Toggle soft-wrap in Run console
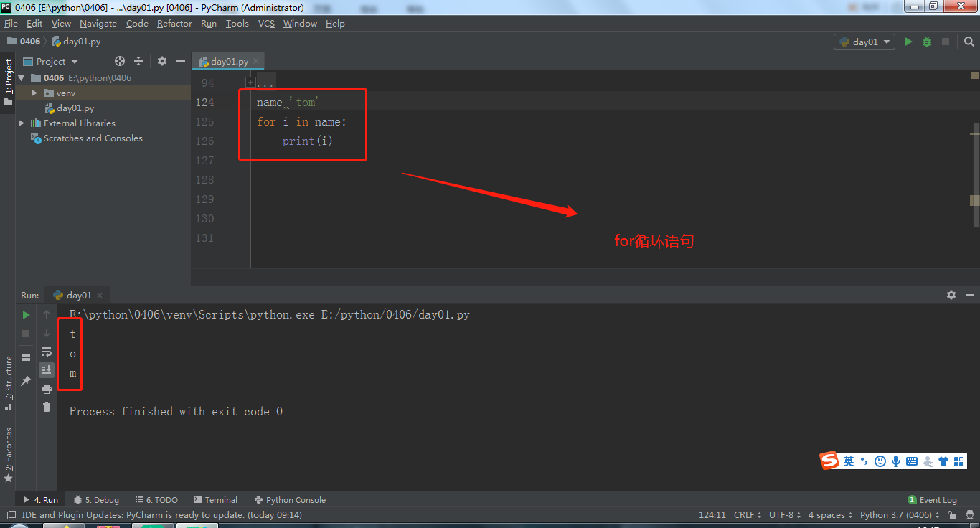 pyautogui.click(x=47, y=352)
